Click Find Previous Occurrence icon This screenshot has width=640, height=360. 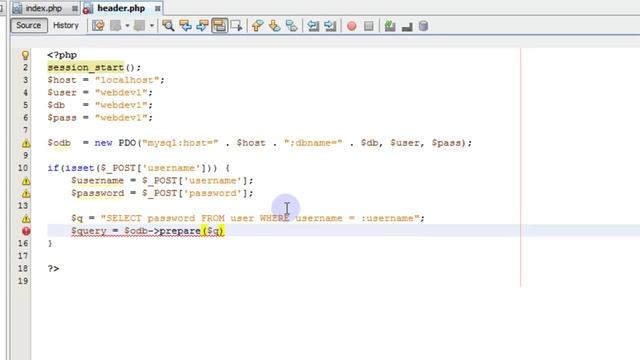coord(185,26)
